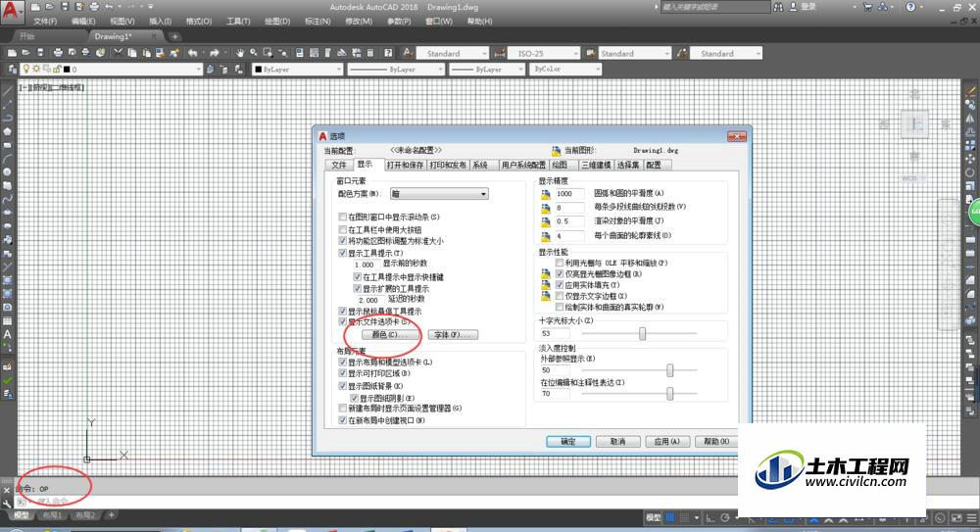Open the Standard multileader style dropdown
980x532 pixels.
[x=725, y=54]
